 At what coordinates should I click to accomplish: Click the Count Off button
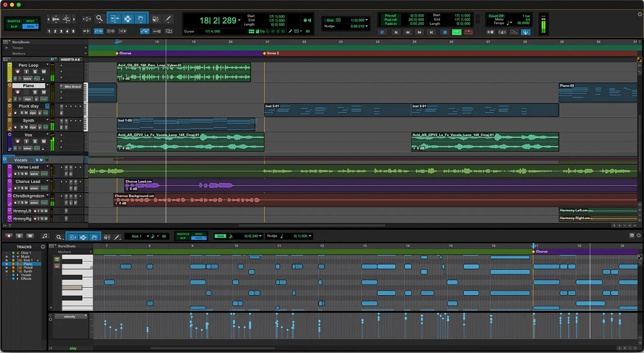[x=496, y=16]
